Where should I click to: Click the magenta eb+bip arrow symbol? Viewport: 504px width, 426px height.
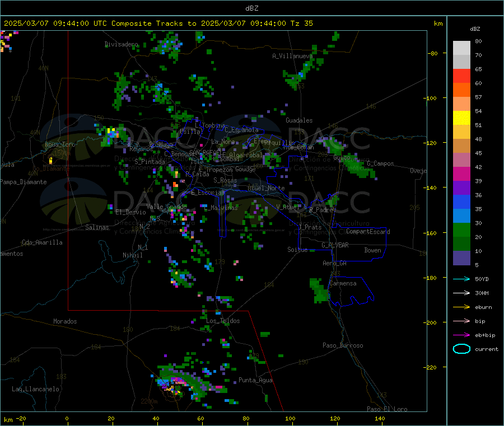pos(461,335)
